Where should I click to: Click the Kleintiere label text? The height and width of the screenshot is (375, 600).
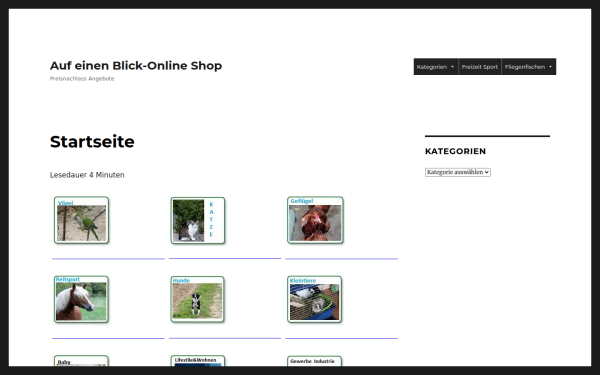tap(303, 280)
